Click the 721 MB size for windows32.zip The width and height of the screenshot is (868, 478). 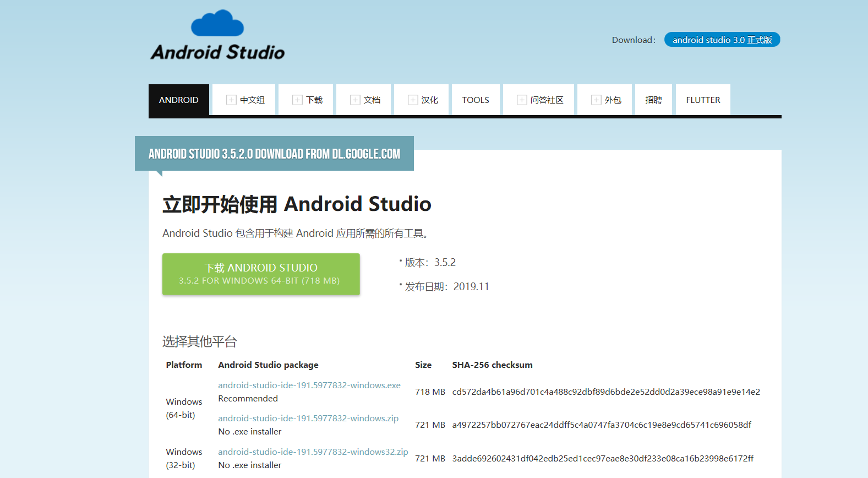coord(430,459)
